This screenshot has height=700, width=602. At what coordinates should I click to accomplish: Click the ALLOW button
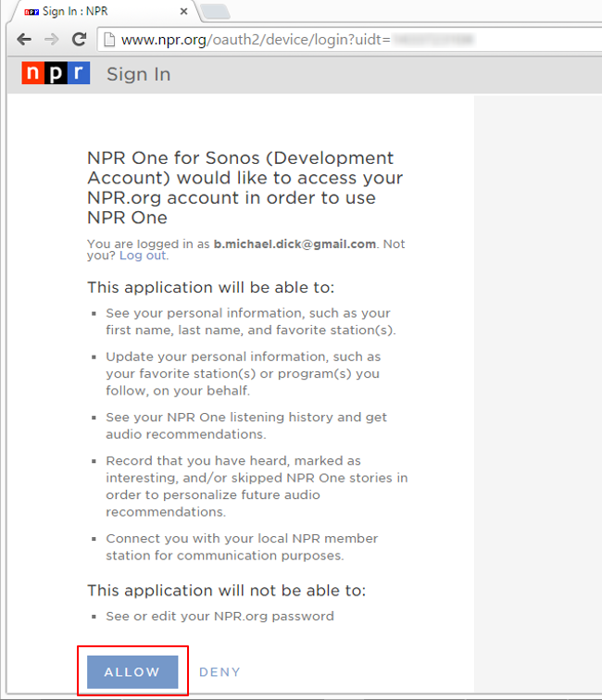pos(132,672)
